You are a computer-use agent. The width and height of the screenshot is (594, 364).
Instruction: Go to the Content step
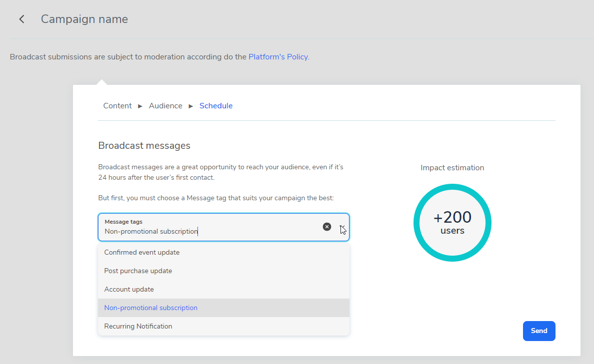click(117, 106)
